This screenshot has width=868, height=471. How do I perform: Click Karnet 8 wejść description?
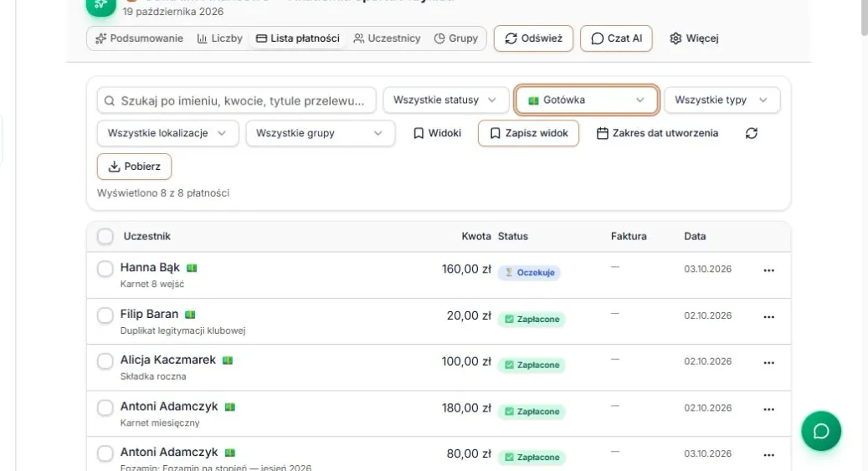click(x=152, y=284)
